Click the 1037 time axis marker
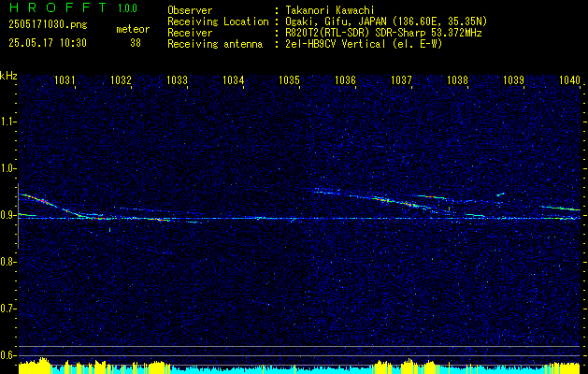The height and width of the screenshot is (374, 588). coord(402,79)
